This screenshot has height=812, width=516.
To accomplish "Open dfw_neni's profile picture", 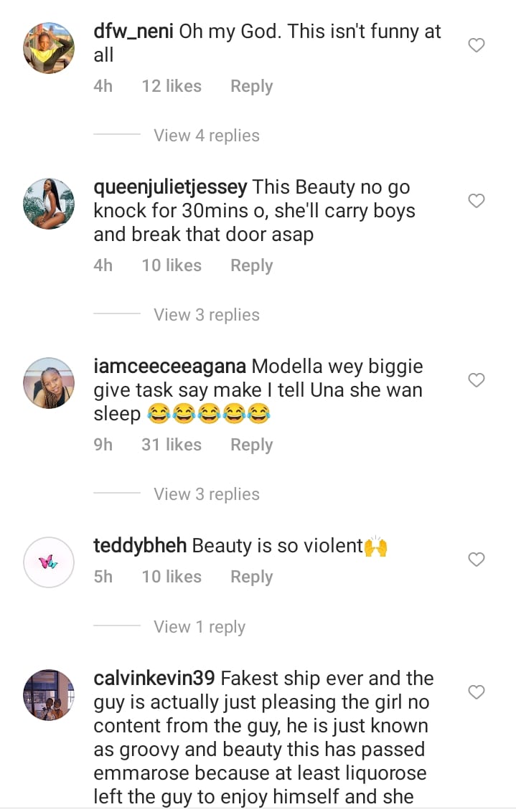I will coord(50,49).
